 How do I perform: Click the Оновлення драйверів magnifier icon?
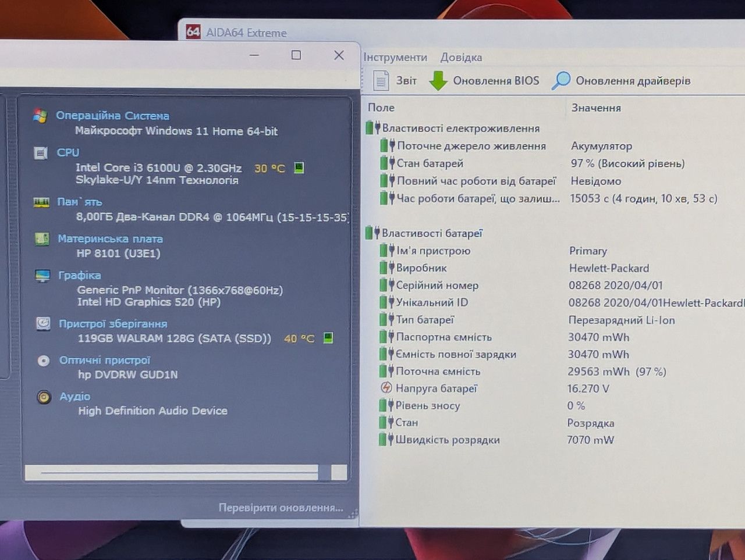pos(561,81)
